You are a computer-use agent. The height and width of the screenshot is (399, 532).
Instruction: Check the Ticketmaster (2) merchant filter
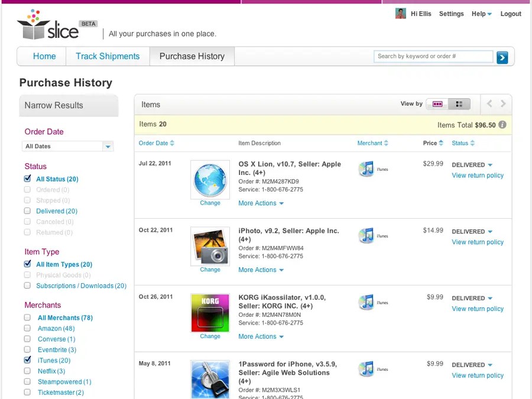pyautogui.click(x=27, y=392)
